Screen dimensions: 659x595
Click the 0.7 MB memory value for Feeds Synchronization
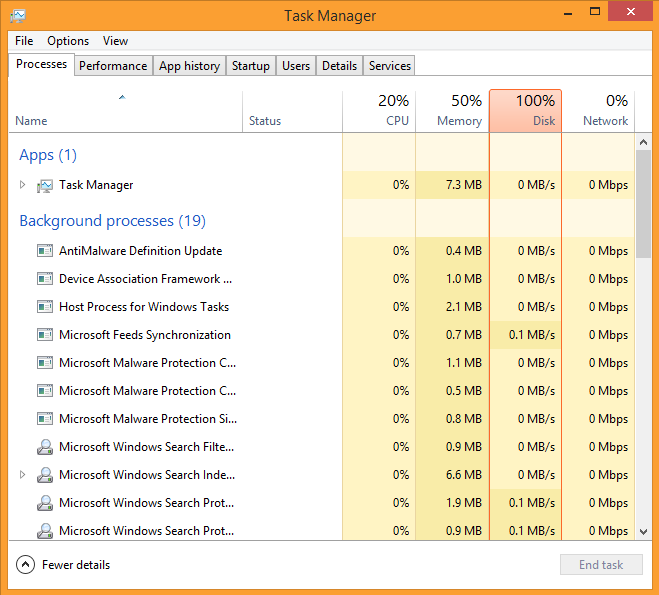[464, 335]
